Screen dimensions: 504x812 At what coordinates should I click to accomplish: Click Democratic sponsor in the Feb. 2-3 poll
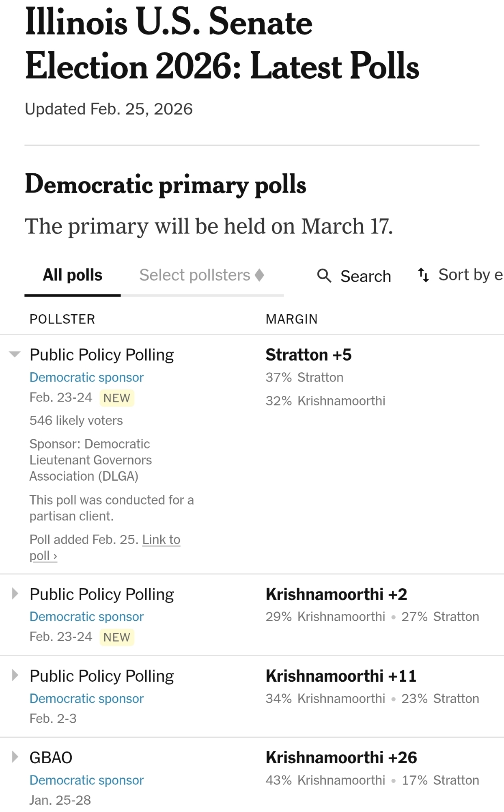(x=86, y=698)
